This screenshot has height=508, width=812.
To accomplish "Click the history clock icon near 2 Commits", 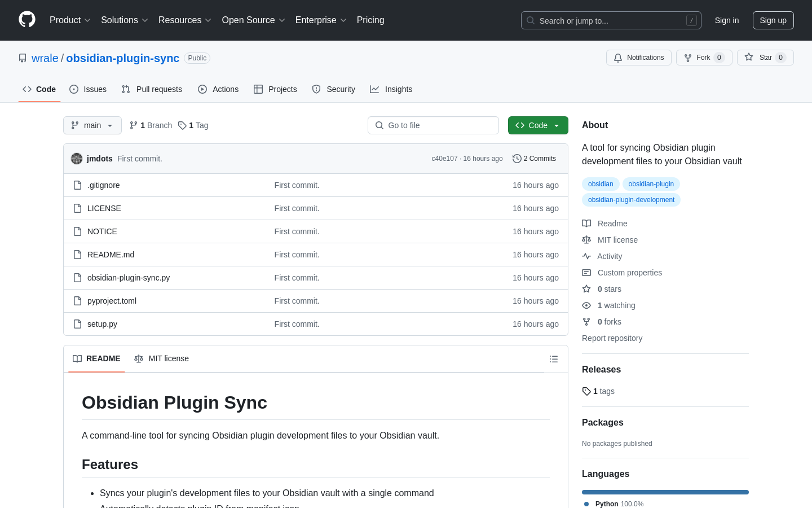I will [x=517, y=159].
